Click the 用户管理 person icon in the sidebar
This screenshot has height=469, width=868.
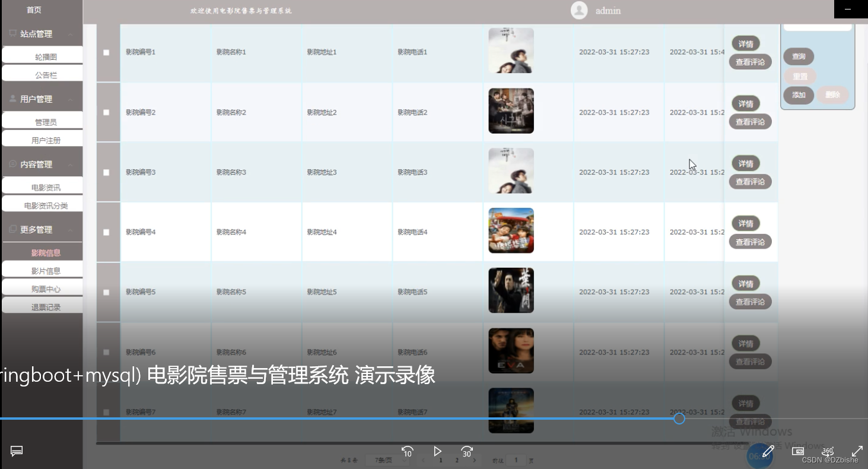[12, 99]
